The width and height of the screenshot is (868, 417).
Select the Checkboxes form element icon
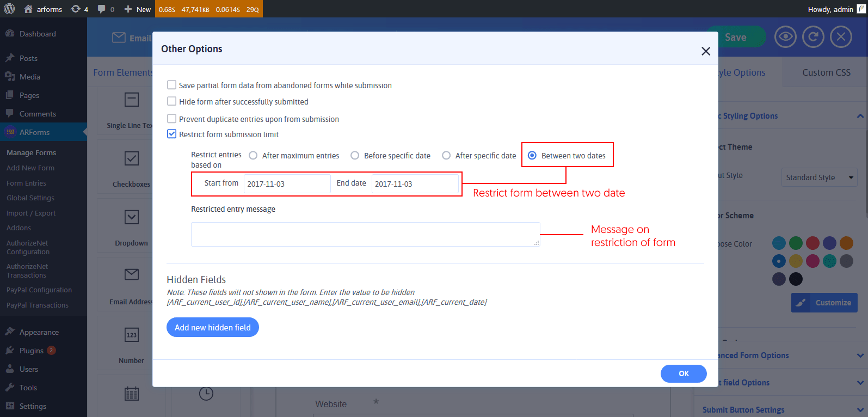[131, 158]
